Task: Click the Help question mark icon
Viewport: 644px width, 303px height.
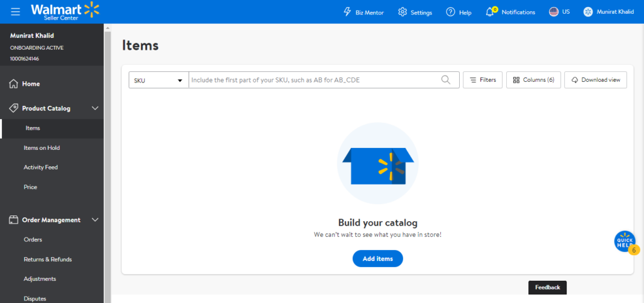Action: tap(450, 12)
